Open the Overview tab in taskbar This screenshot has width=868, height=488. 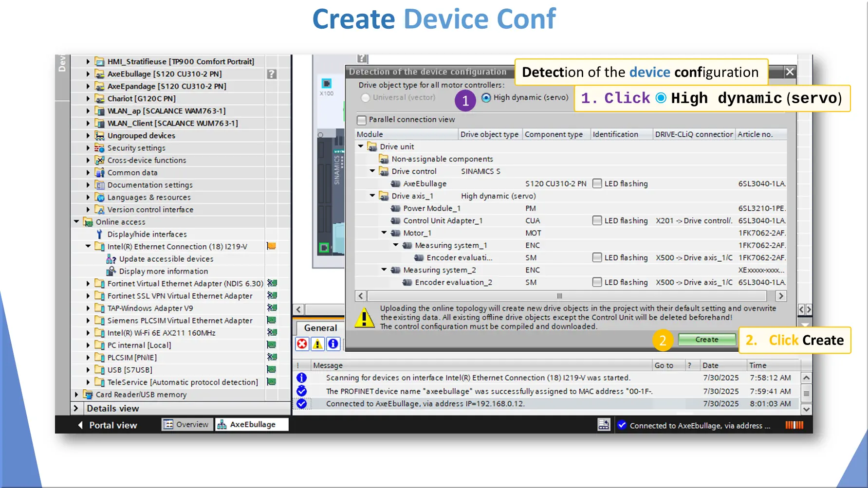pyautogui.click(x=187, y=425)
